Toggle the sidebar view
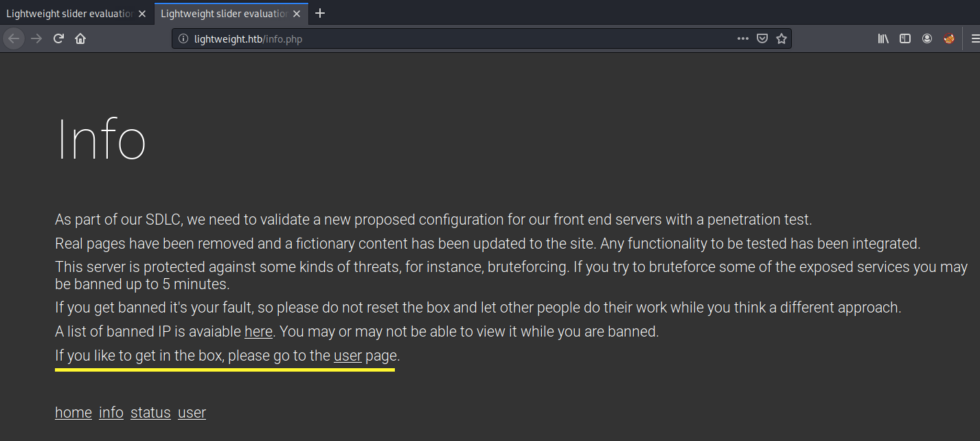Screen dimensions: 980x441 [905, 39]
